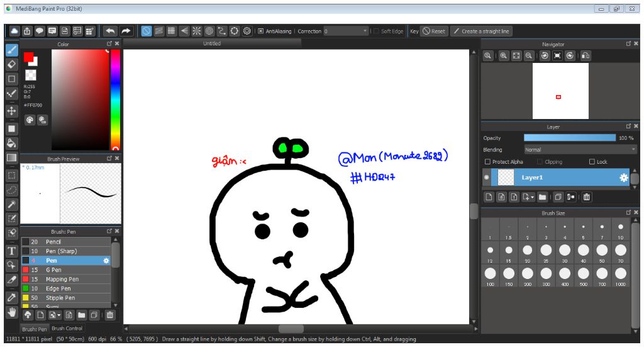Click Create a straight line button
The height and width of the screenshot is (347, 644).
pyautogui.click(x=481, y=31)
